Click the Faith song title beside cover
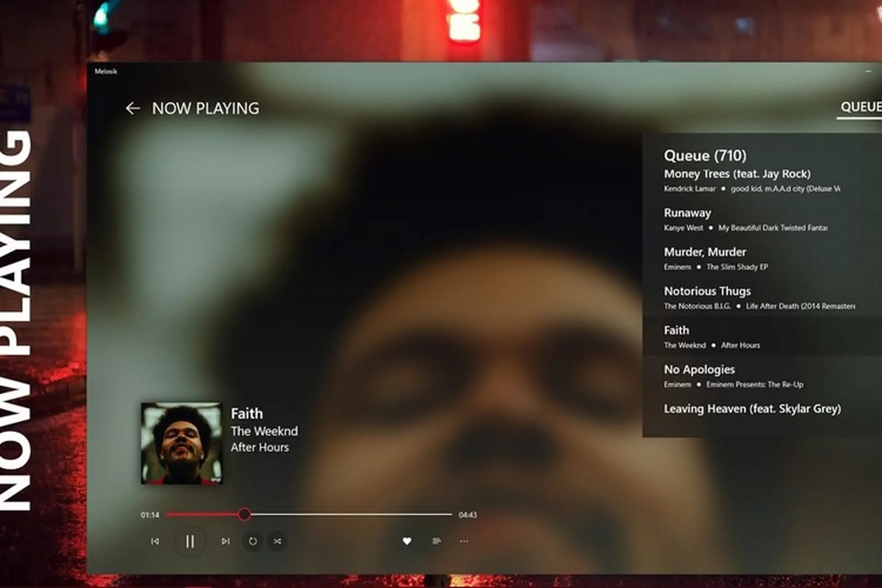Viewport: 882px width, 588px height. [247, 413]
